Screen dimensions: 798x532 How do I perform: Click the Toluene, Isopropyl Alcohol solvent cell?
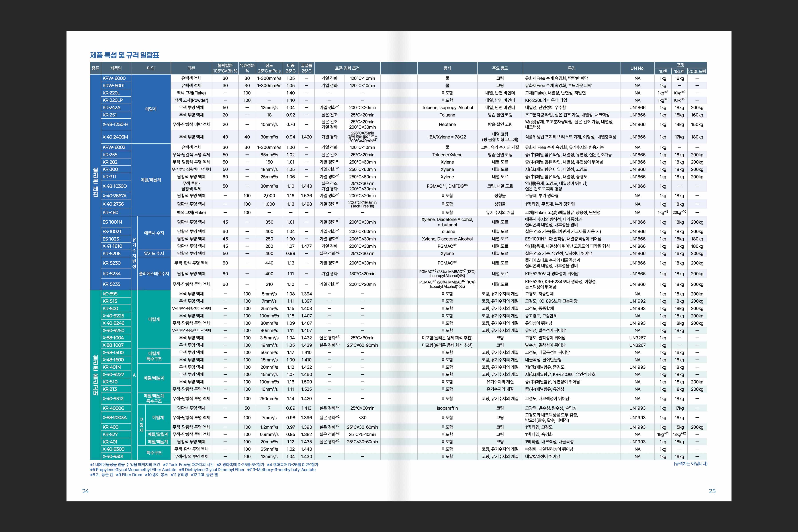coord(447,108)
